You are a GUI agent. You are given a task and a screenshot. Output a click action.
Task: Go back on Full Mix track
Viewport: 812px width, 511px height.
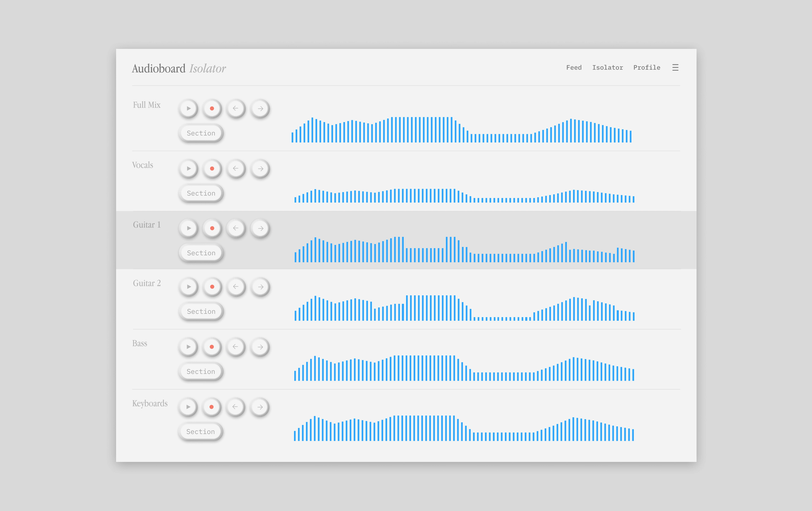tap(236, 108)
